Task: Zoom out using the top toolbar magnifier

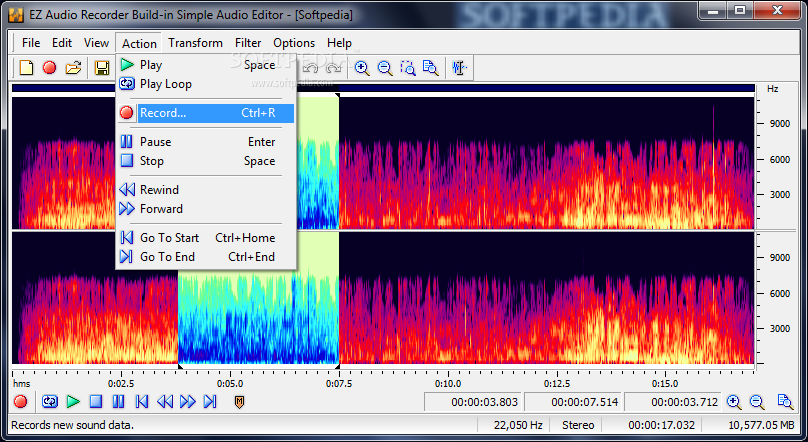Action: [x=385, y=67]
